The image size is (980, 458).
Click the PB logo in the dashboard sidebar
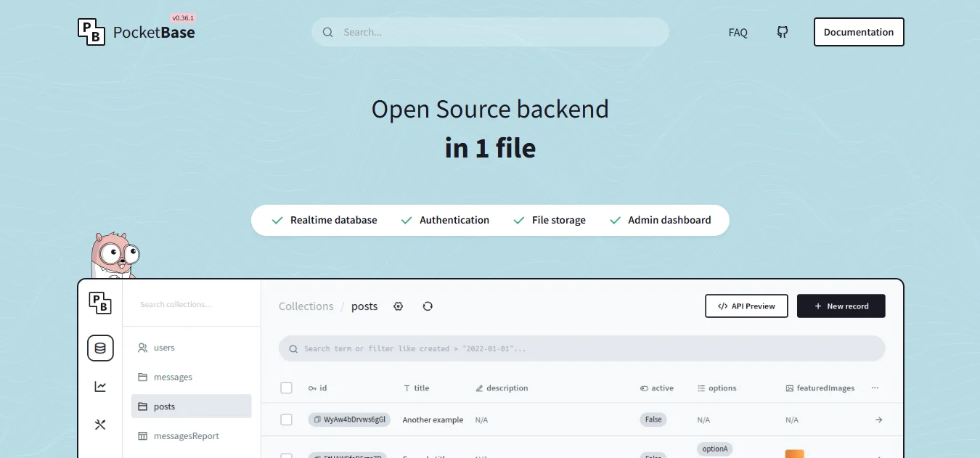point(100,303)
